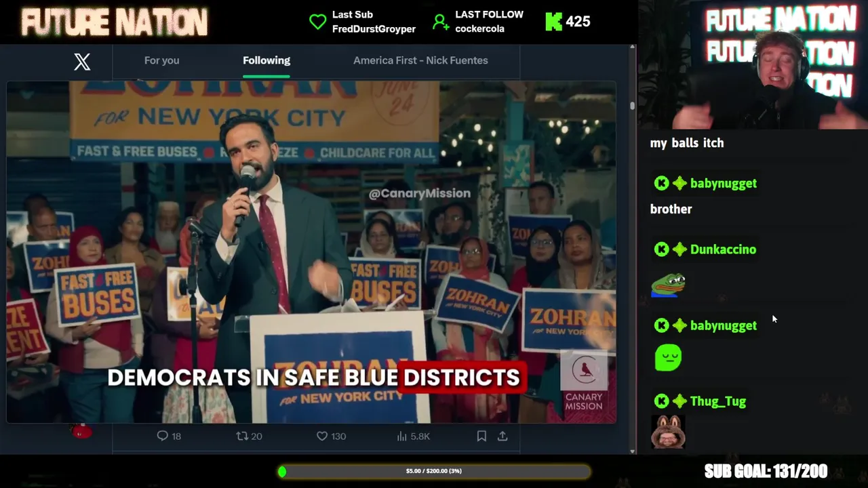Click the green sleepy face emote

point(668,358)
